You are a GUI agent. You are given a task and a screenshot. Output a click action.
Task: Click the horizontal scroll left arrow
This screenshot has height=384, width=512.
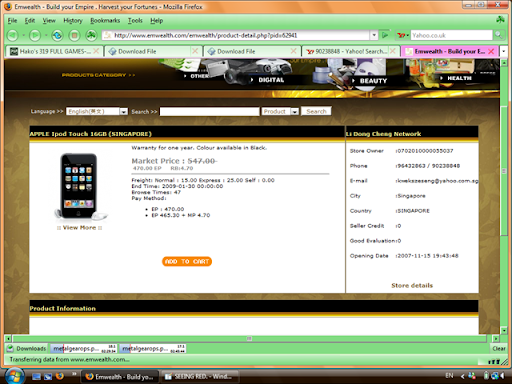(8, 338)
